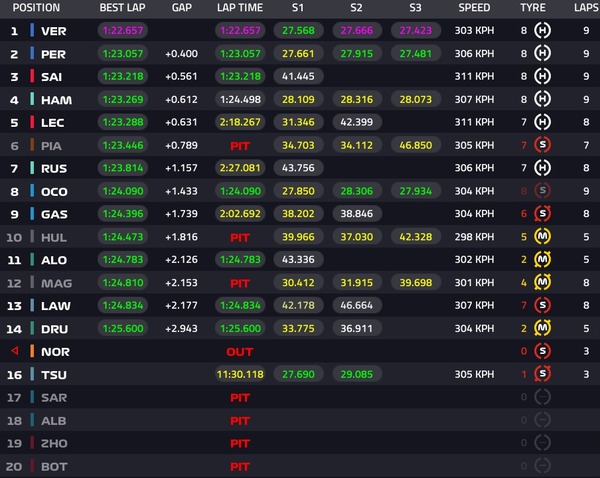
Task: Click VER's purple best lap 1:22.657
Action: click(x=123, y=30)
